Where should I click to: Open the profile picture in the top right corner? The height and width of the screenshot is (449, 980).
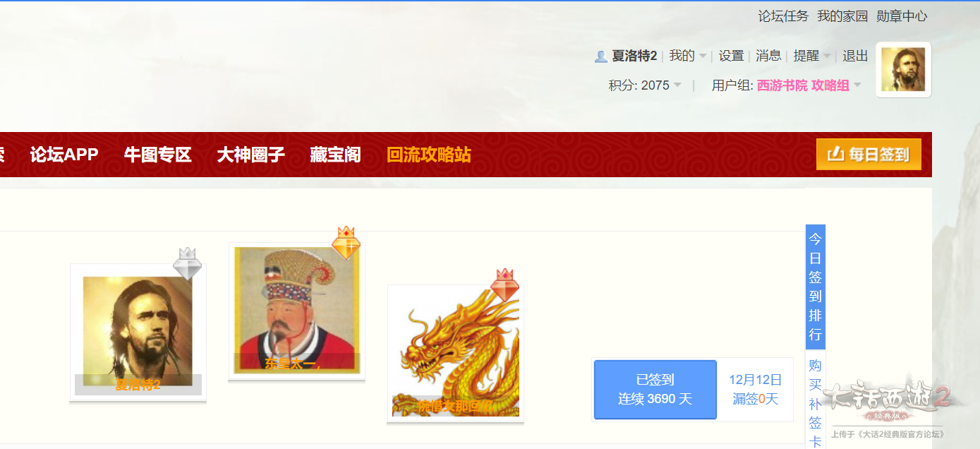point(903,69)
